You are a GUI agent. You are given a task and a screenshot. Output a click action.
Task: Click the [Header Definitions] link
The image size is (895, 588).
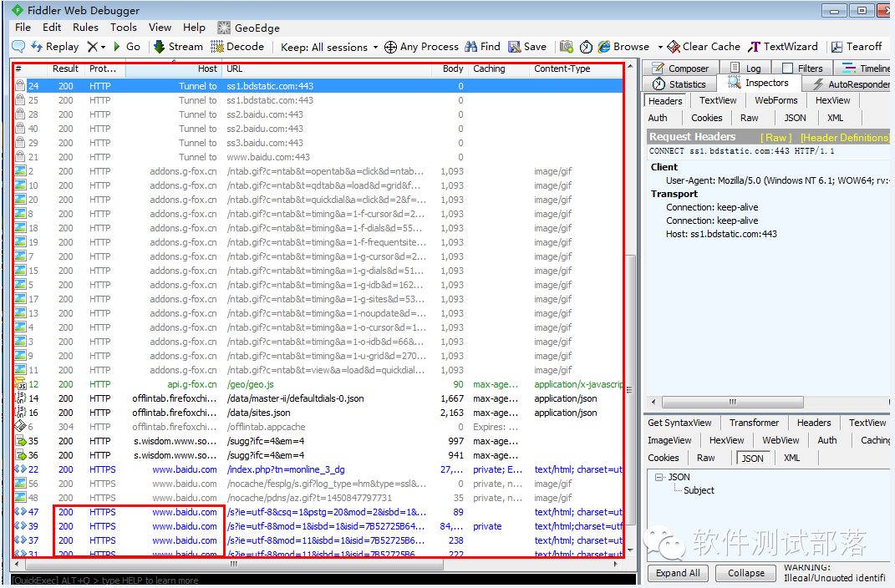845,138
